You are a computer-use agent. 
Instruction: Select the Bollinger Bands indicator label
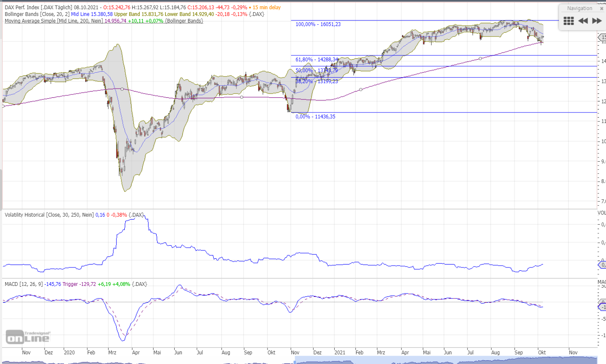[37, 14]
